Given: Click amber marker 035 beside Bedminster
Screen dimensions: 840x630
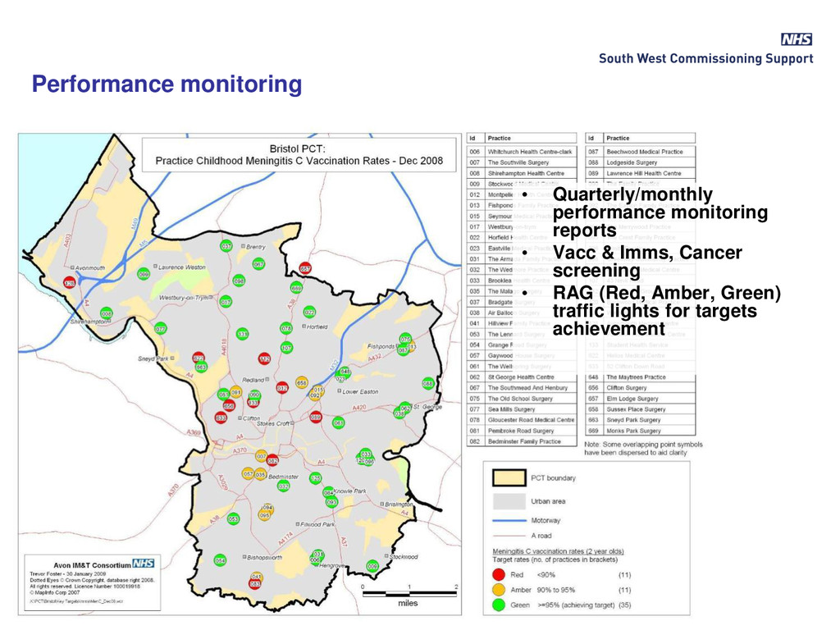Looking at the screenshot, I should tap(260, 474).
